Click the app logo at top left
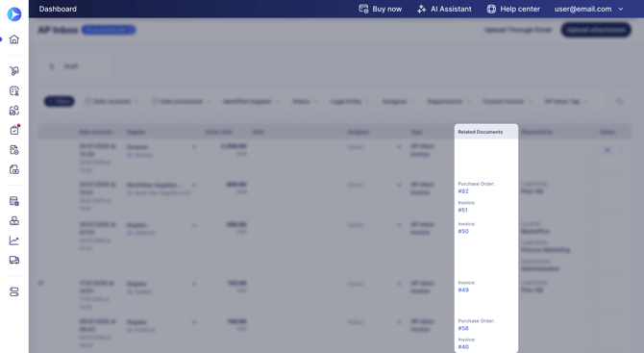644x353 pixels. 14,14
